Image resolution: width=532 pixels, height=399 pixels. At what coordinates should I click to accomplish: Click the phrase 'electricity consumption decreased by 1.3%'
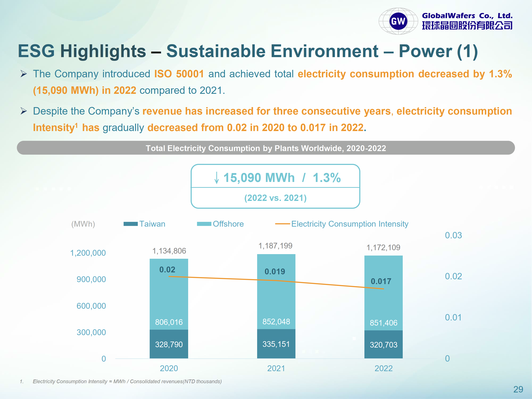(405, 74)
